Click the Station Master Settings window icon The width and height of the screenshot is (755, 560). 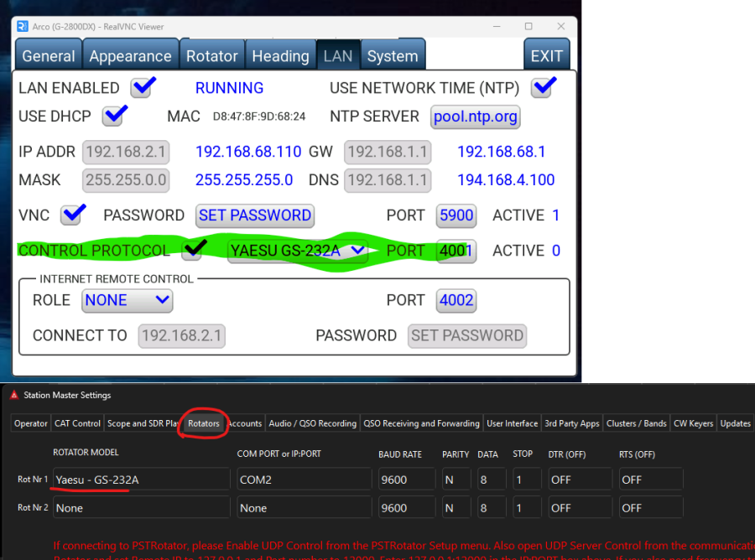[x=14, y=395]
